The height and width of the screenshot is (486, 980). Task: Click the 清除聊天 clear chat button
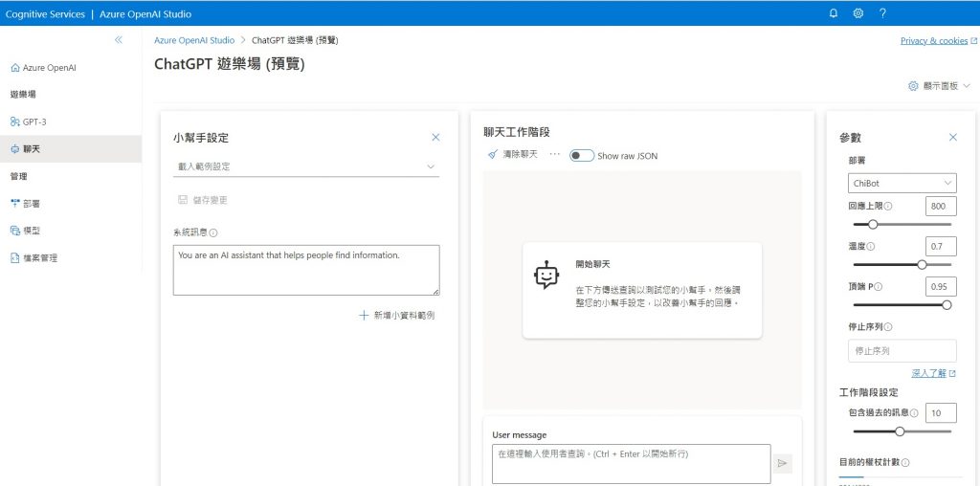click(513, 155)
